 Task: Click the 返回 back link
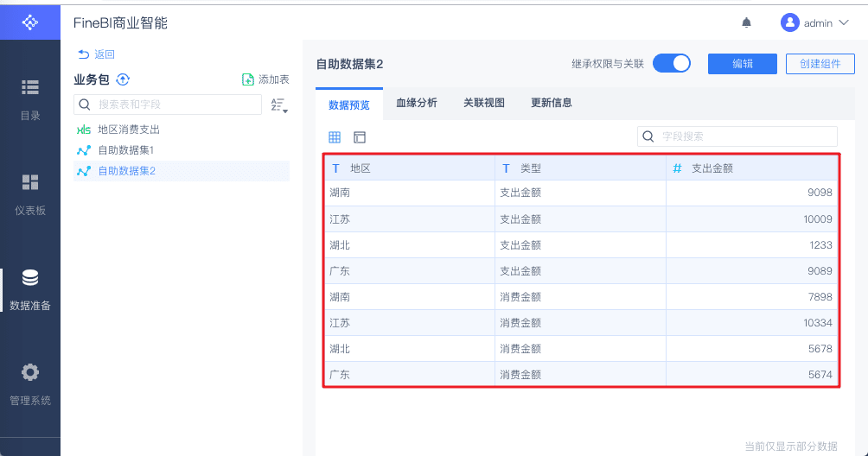(96, 54)
